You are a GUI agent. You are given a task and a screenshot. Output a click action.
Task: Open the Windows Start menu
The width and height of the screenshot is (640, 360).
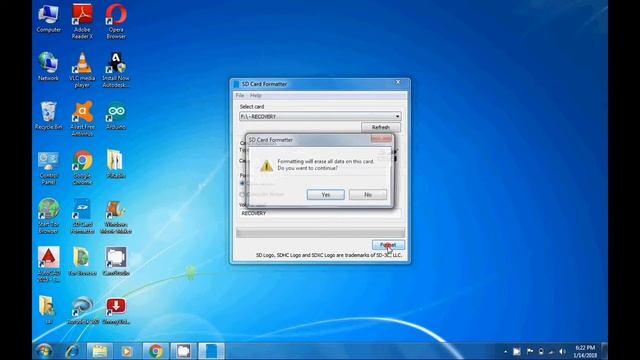(x=44, y=351)
